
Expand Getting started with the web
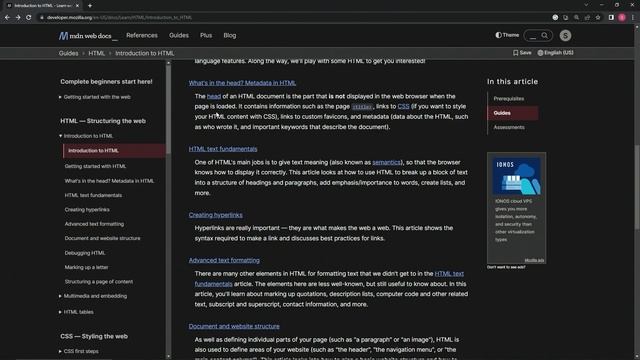click(95, 97)
